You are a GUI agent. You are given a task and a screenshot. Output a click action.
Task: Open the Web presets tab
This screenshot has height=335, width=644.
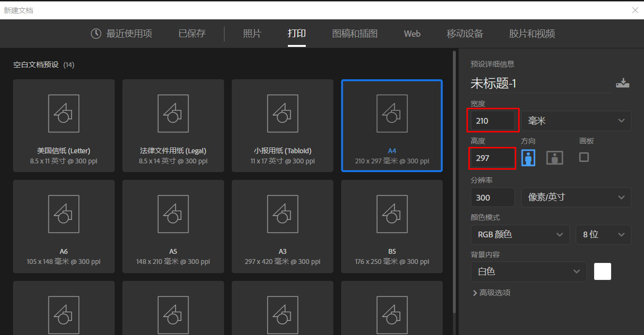coord(412,33)
